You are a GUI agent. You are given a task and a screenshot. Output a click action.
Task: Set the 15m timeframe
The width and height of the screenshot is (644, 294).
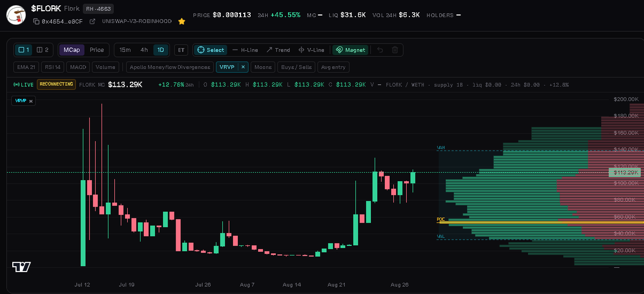[x=125, y=50]
